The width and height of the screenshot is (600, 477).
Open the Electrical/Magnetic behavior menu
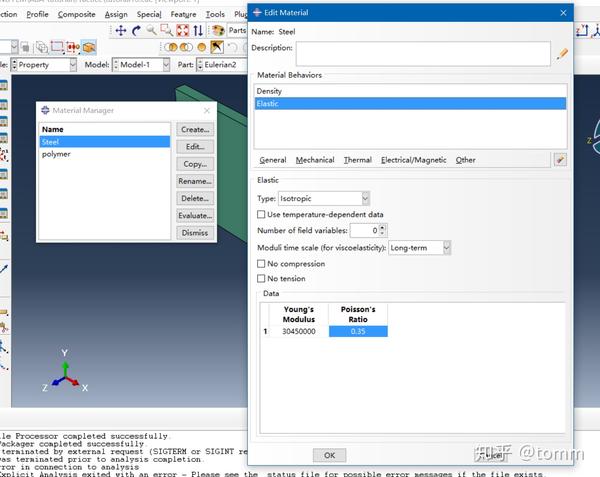coord(414,160)
